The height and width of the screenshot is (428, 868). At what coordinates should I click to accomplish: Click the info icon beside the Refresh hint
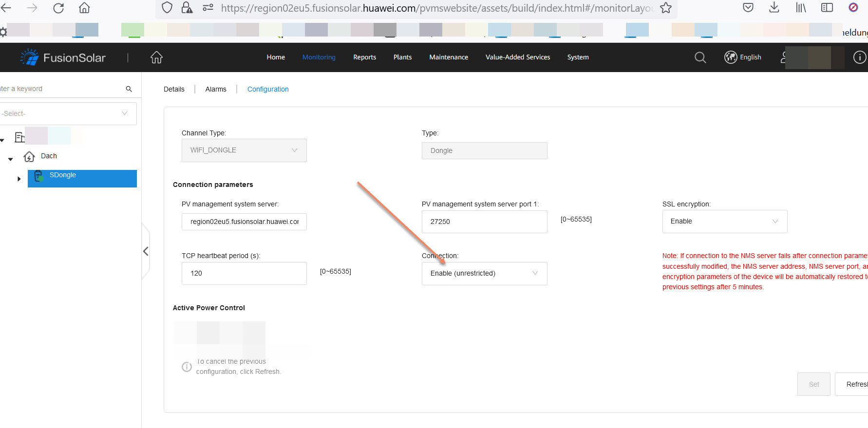(x=187, y=367)
